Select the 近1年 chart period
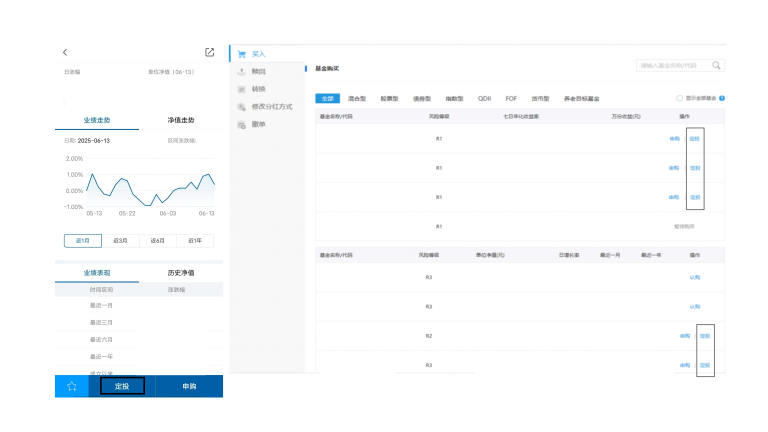This screenshot has height=432, width=768. point(195,240)
